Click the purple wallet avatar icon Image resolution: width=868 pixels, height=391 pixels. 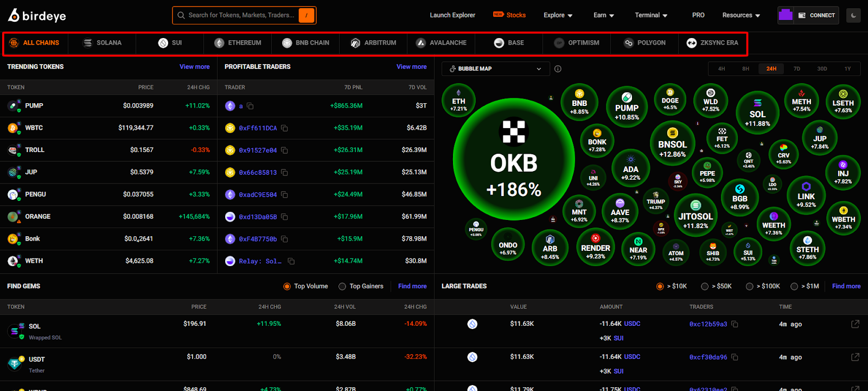pyautogui.click(x=786, y=15)
